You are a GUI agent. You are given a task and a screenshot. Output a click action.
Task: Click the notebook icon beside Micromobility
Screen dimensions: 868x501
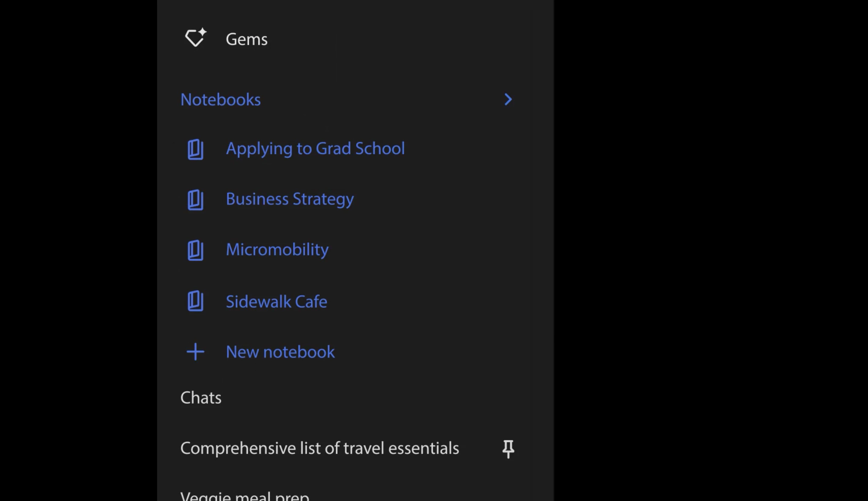(195, 250)
